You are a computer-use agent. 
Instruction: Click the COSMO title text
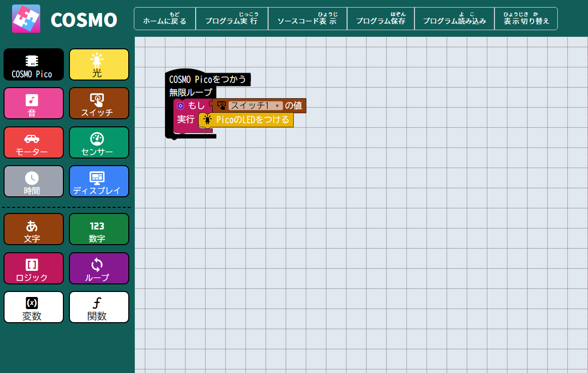coord(83,20)
